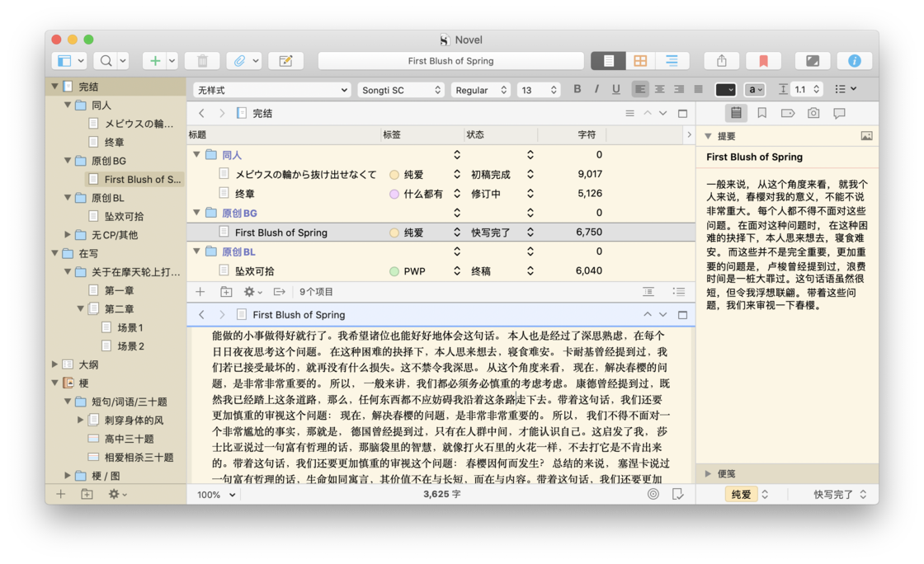This screenshot has height=564, width=924.
Task: Select 坠欢可拾 document in binder
Action: tap(124, 216)
